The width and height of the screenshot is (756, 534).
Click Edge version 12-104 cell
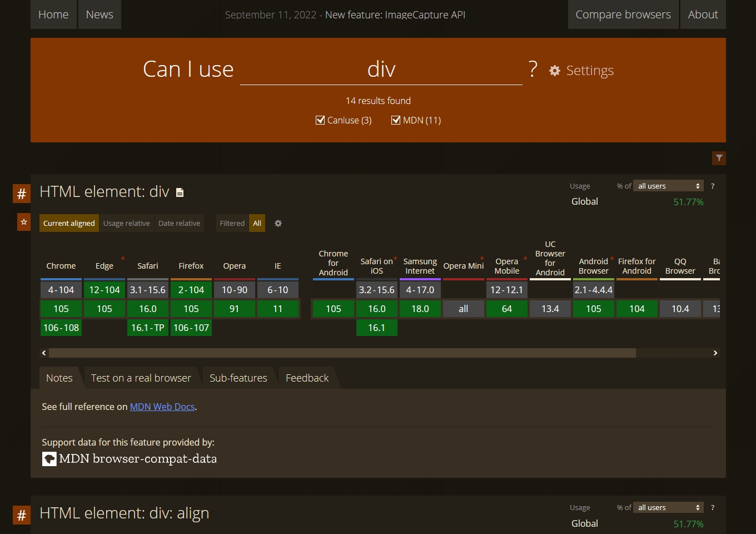pyautogui.click(x=105, y=290)
